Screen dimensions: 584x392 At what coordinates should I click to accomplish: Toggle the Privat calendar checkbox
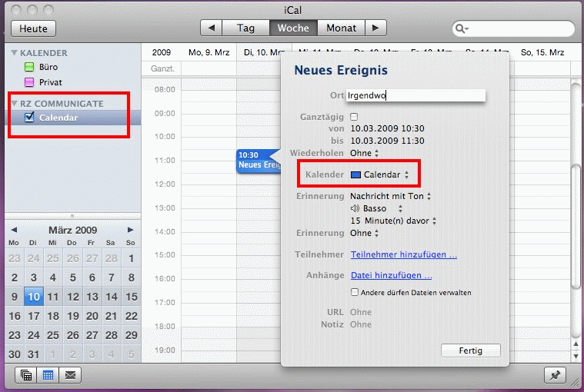[x=29, y=82]
